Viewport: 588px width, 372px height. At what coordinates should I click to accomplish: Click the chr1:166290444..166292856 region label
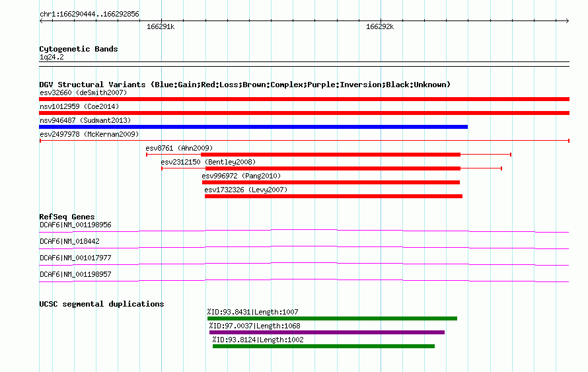point(89,15)
